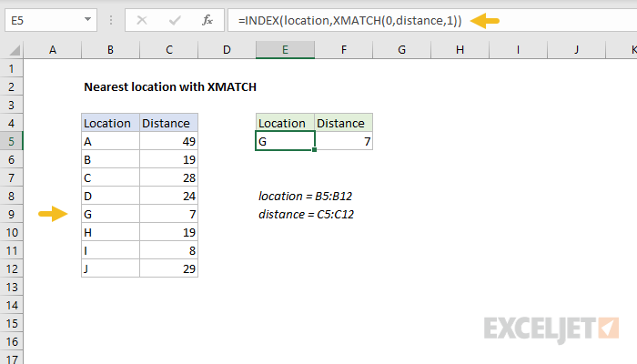Select the green "Location" header in column E
Viewport: 637px width, 364px height.
tap(285, 123)
